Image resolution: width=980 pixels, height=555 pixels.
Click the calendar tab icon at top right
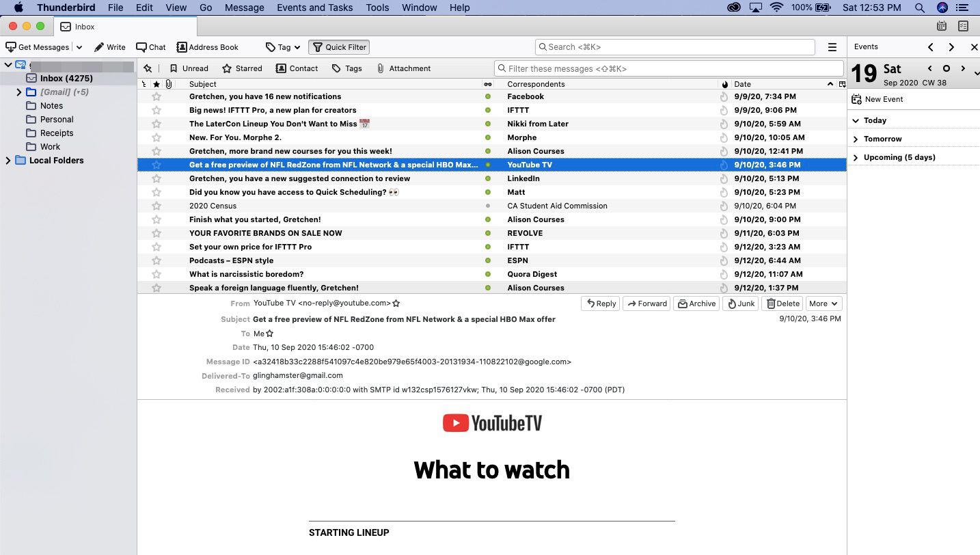[942, 26]
